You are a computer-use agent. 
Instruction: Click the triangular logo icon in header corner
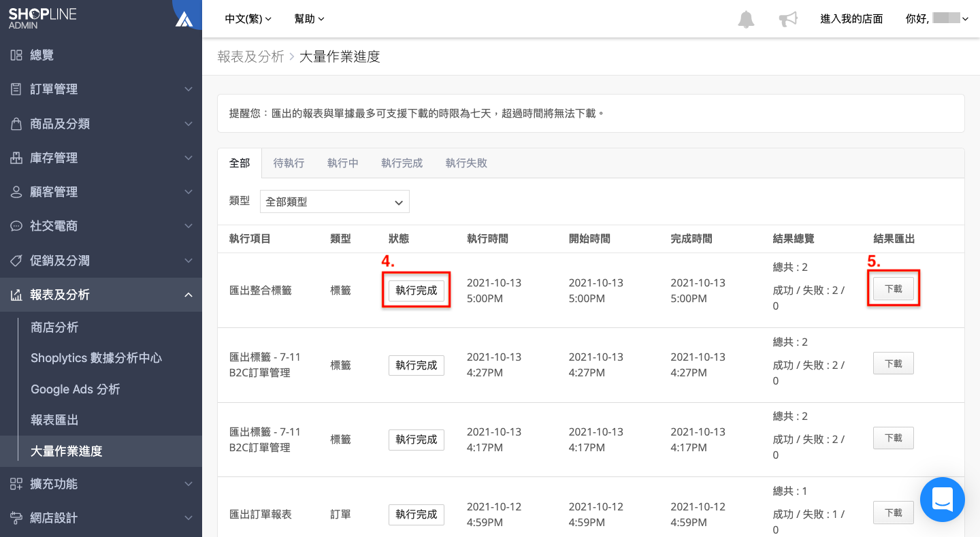(184, 19)
